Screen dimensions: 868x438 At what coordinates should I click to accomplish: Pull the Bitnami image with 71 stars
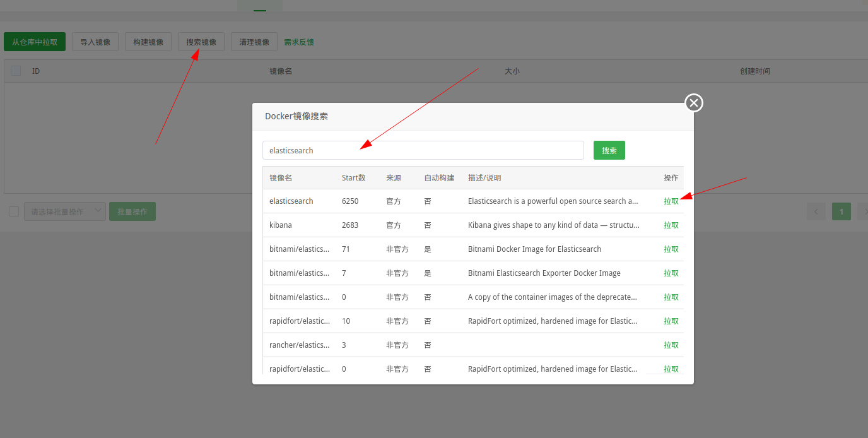[x=671, y=249]
